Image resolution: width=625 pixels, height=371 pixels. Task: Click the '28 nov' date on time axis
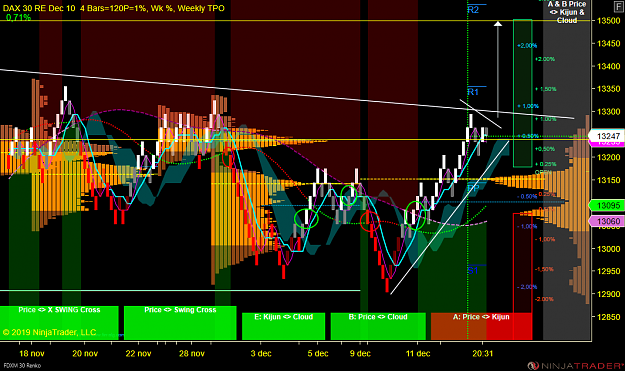point(192,353)
